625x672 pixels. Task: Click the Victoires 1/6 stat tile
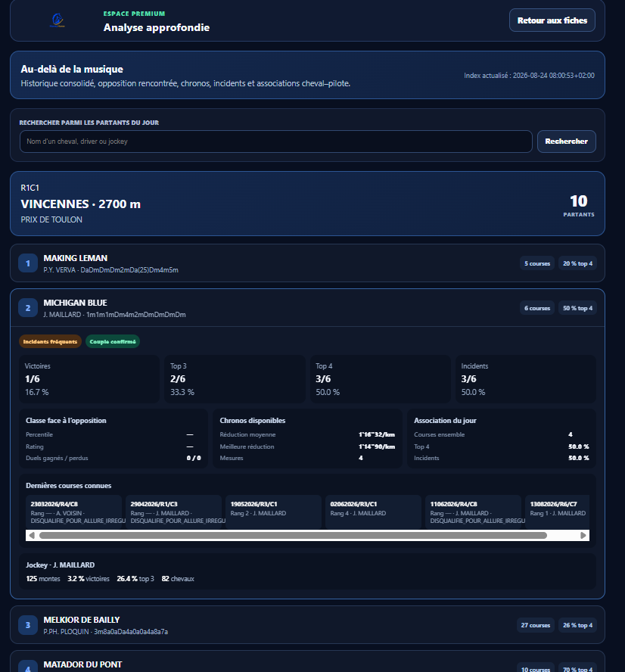(89, 379)
